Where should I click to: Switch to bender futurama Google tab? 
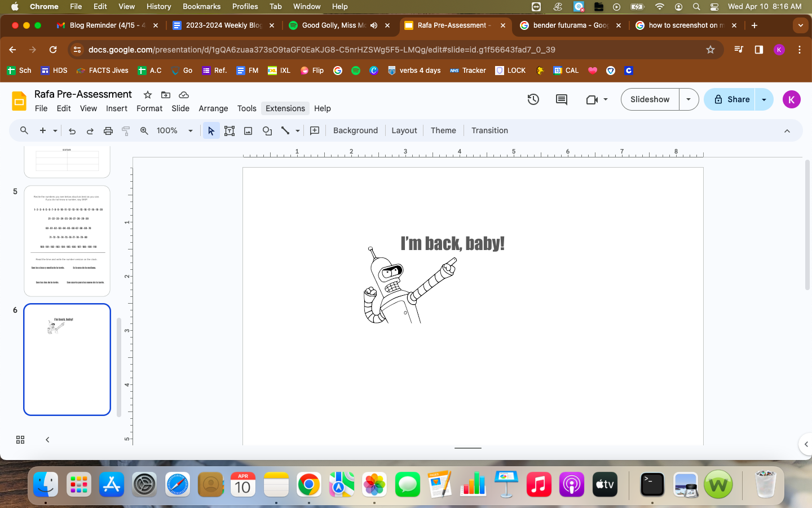click(x=571, y=25)
